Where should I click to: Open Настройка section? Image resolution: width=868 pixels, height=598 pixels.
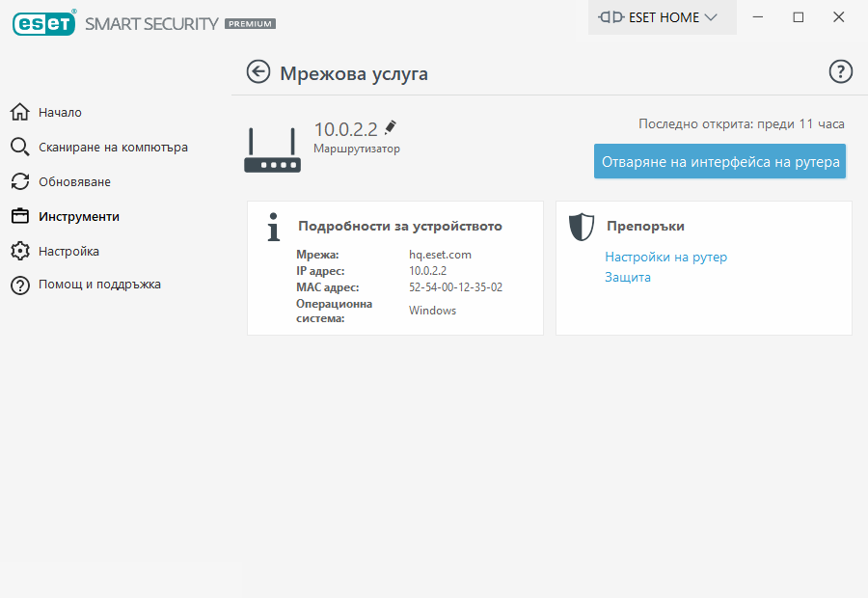click(x=68, y=252)
